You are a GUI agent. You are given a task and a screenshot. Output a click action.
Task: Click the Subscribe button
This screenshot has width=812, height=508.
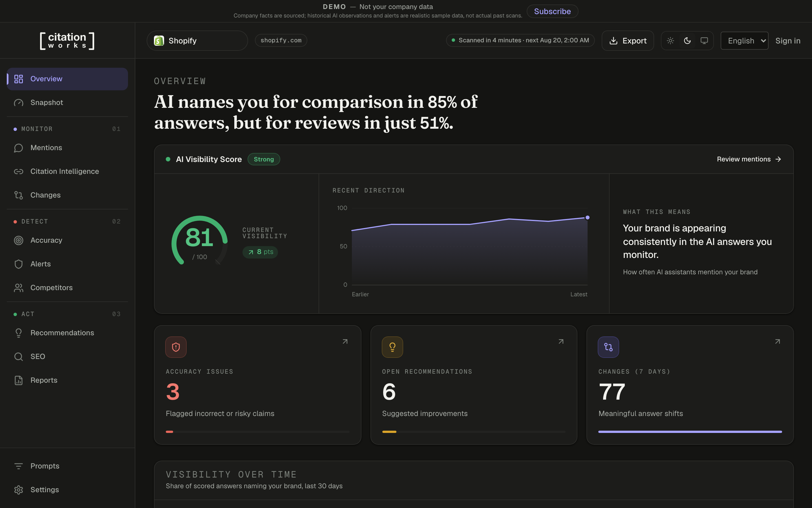552,11
